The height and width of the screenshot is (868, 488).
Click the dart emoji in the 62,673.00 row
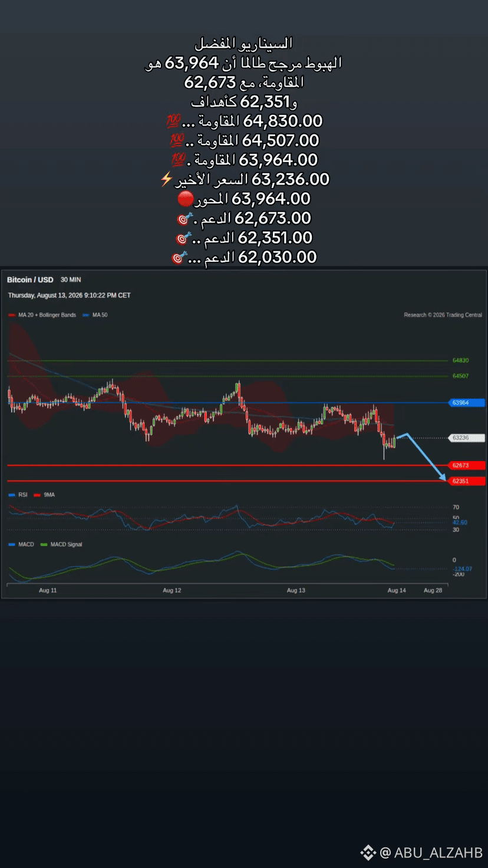coord(184,219)
